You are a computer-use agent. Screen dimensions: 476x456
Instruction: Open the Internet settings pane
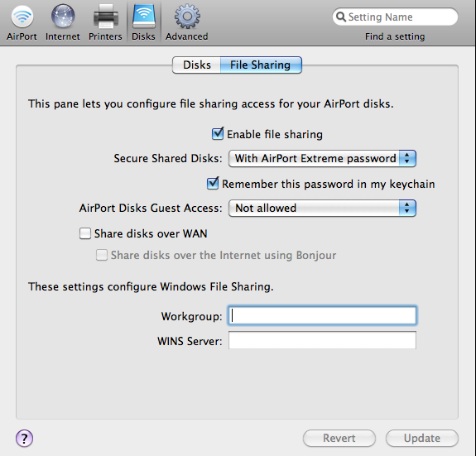click(63, 22)
